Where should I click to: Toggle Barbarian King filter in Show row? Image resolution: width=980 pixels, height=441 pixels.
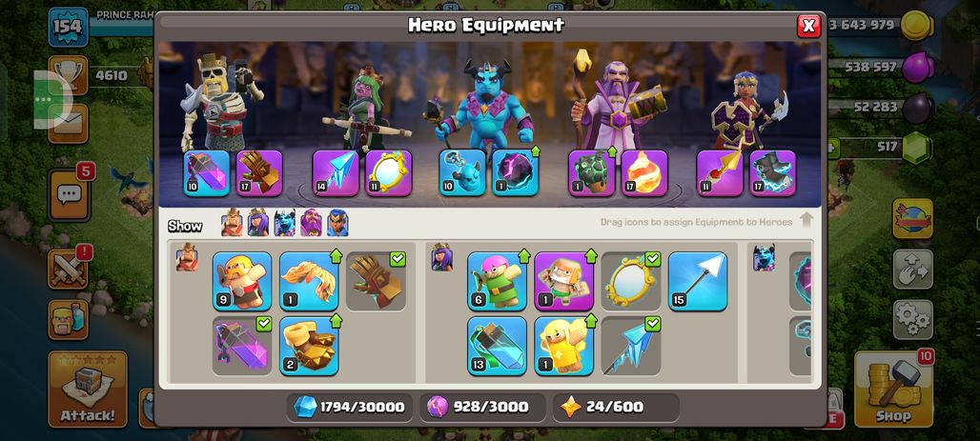tap(232, 223)
